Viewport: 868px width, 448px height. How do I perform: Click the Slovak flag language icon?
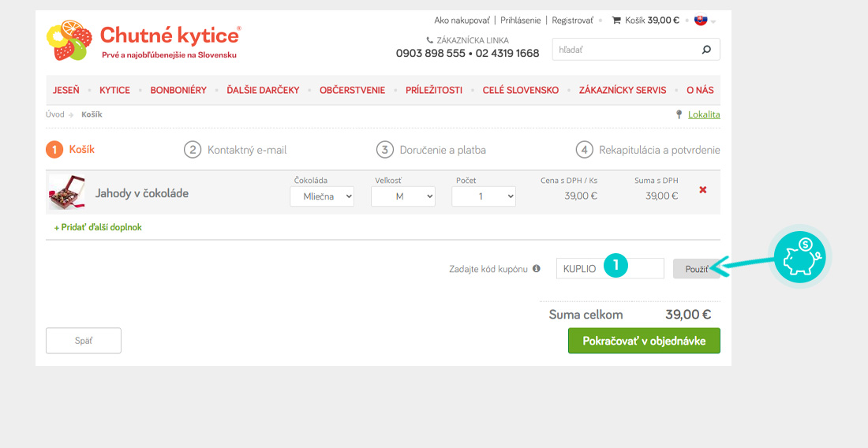tap(701, 21)
